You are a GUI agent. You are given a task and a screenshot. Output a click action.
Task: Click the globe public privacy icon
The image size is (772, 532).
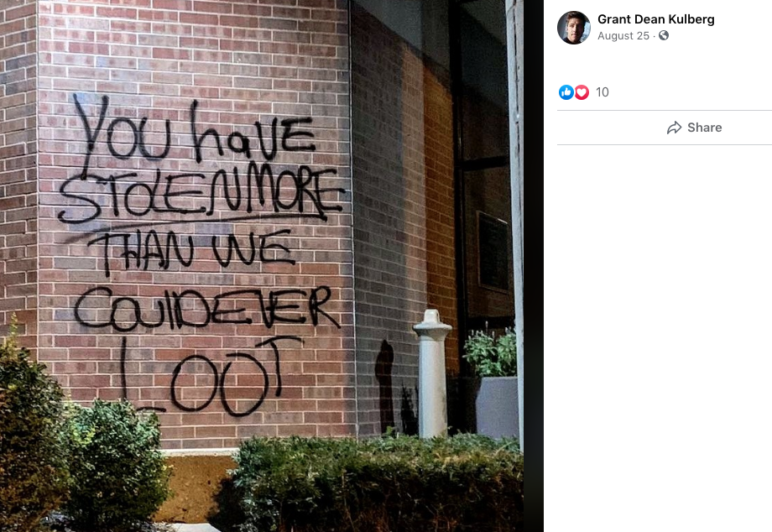(x=664, y=35)
